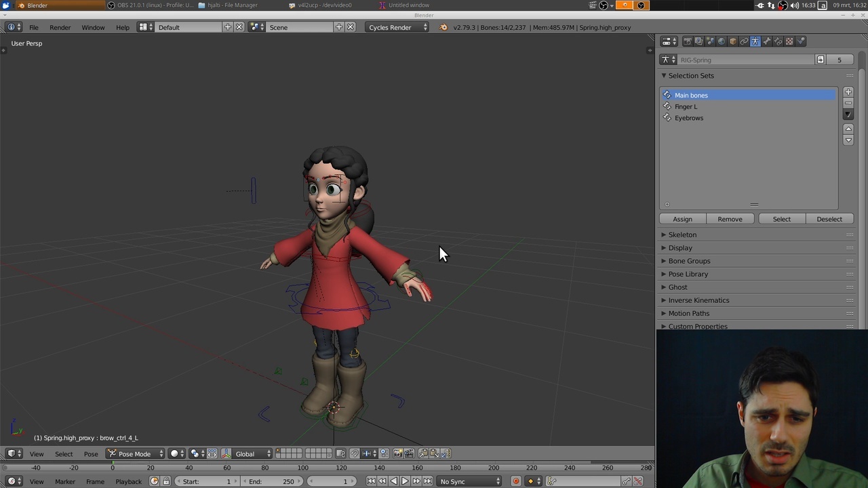Enable the snap magnet in the viewport header
The height and width of the screenshot is (488, 868).
pos(355,453)
